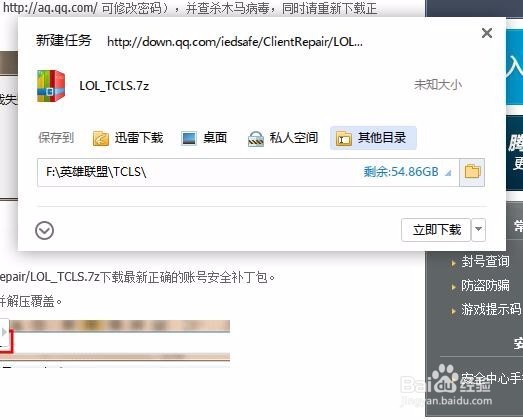The height and width of the screenshot is (420, 523).
Task: Click the blurred screenshot thumbnail below text
Action: [x=115, y=343]
